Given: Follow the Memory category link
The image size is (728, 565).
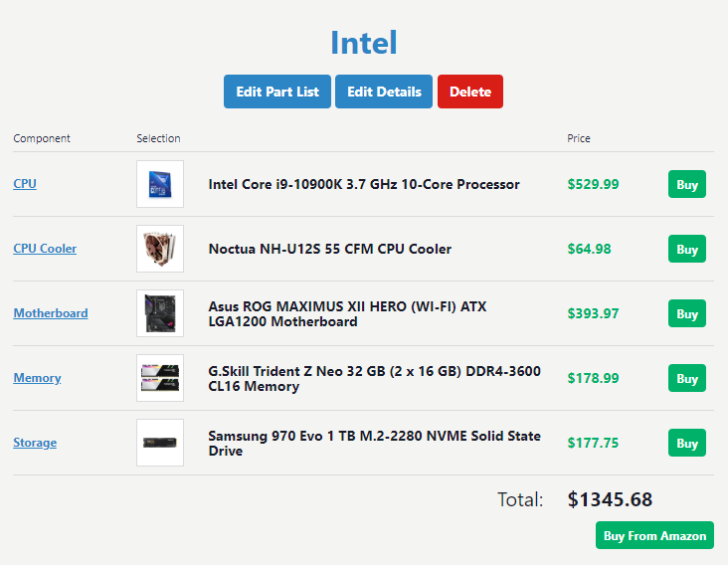Looking at the screenshot, I should [x=37, y=378].
